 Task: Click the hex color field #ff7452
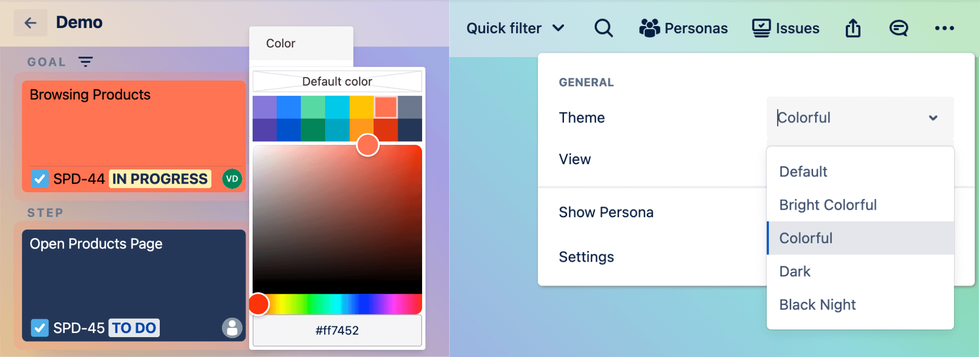click(337, 330)
